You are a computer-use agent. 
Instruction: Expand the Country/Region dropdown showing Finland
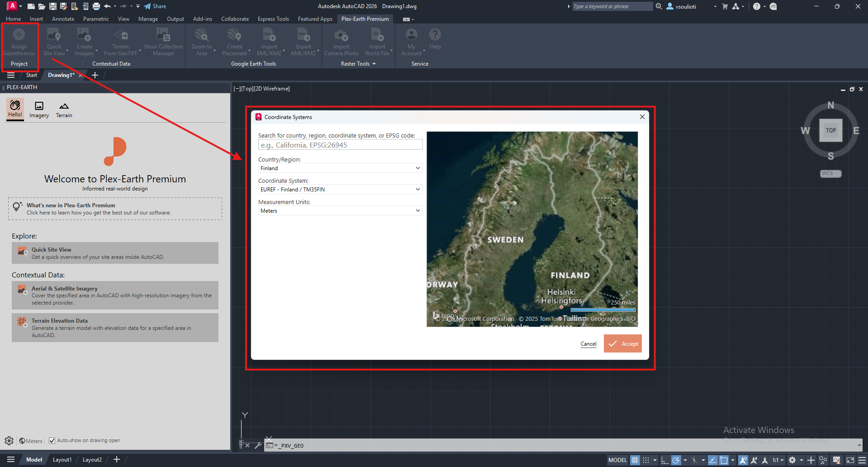pyautogui.click(x=340, y=168)
